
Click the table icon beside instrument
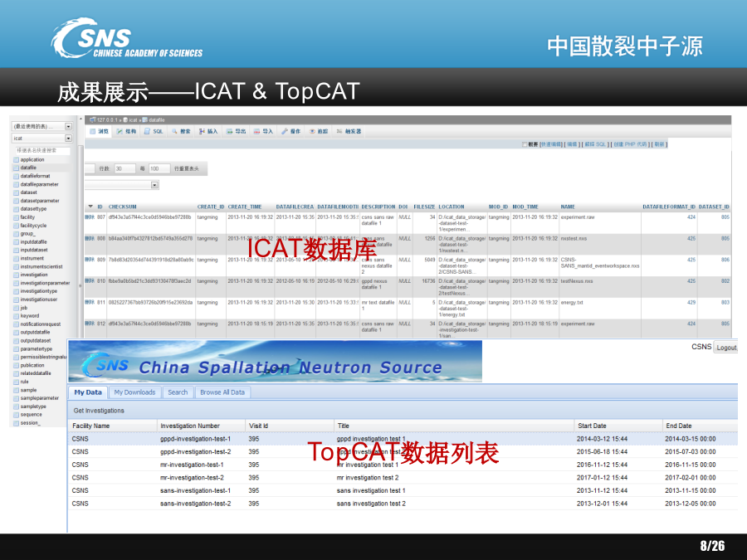17,259
